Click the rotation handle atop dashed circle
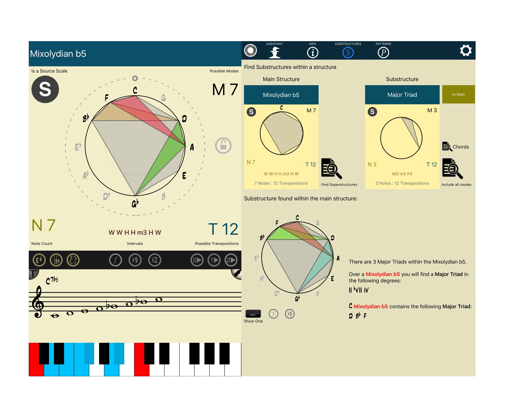Viewport: 510px width, 420px height. tap(135, 78)
